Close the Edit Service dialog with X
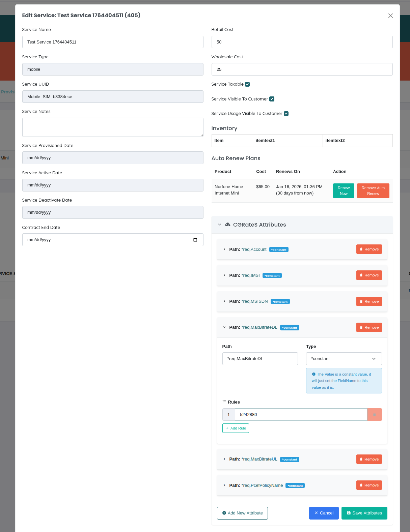 (390, 16)
